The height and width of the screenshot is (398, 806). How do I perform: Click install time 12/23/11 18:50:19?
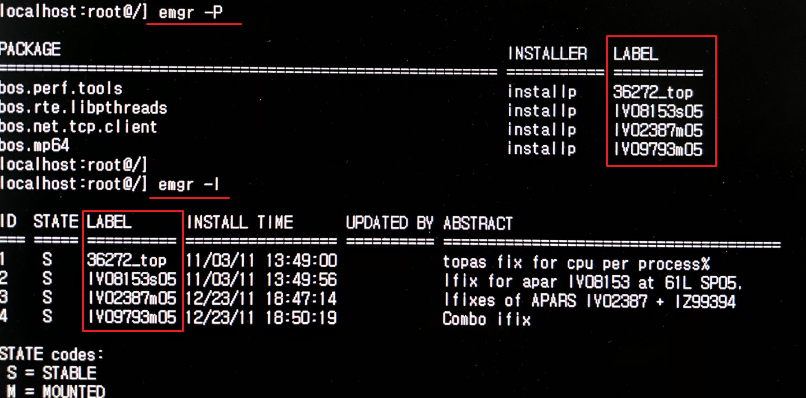click(x=261, y=318)
